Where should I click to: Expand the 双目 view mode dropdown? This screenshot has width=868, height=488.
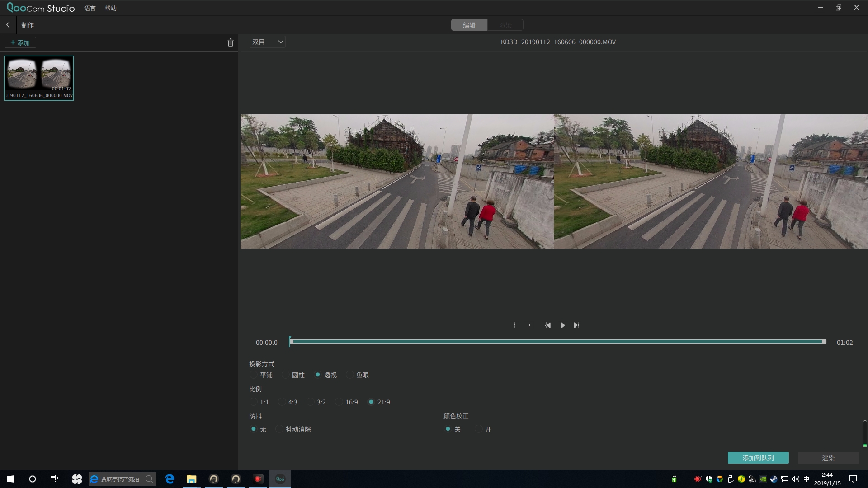(268, 42)
